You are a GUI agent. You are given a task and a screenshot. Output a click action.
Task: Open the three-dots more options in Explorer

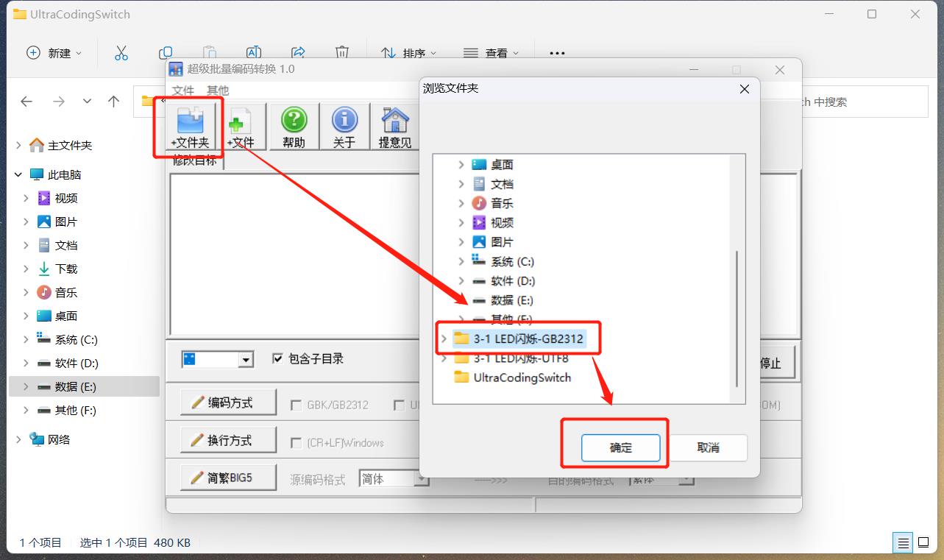pyautogui.click(x=557, y=53)
